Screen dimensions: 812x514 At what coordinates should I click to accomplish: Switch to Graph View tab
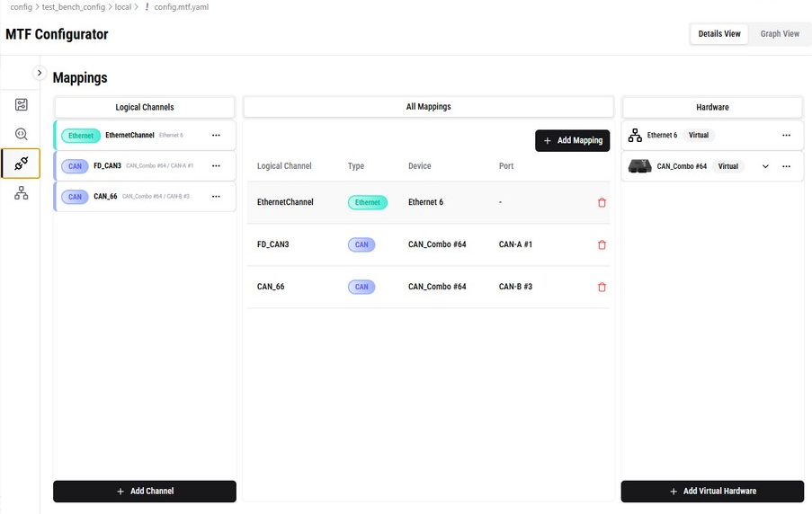(779, 34)
